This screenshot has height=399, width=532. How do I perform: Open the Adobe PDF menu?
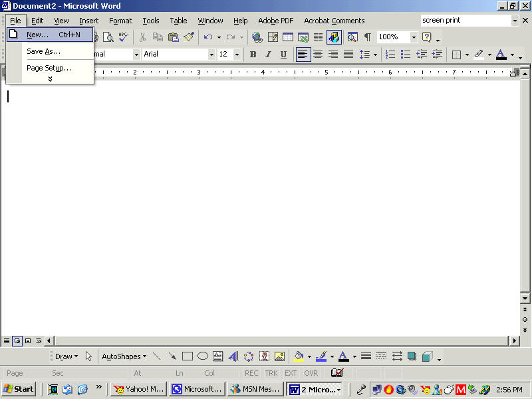click(x=275, y=21)
